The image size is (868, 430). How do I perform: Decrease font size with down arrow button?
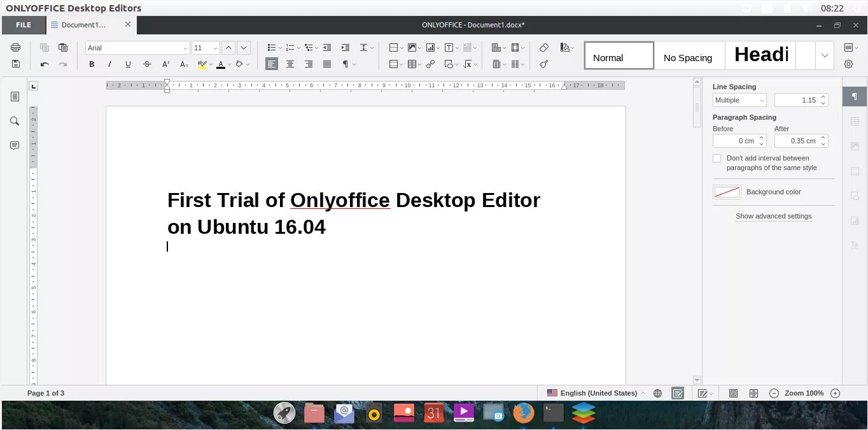(244, 48)
